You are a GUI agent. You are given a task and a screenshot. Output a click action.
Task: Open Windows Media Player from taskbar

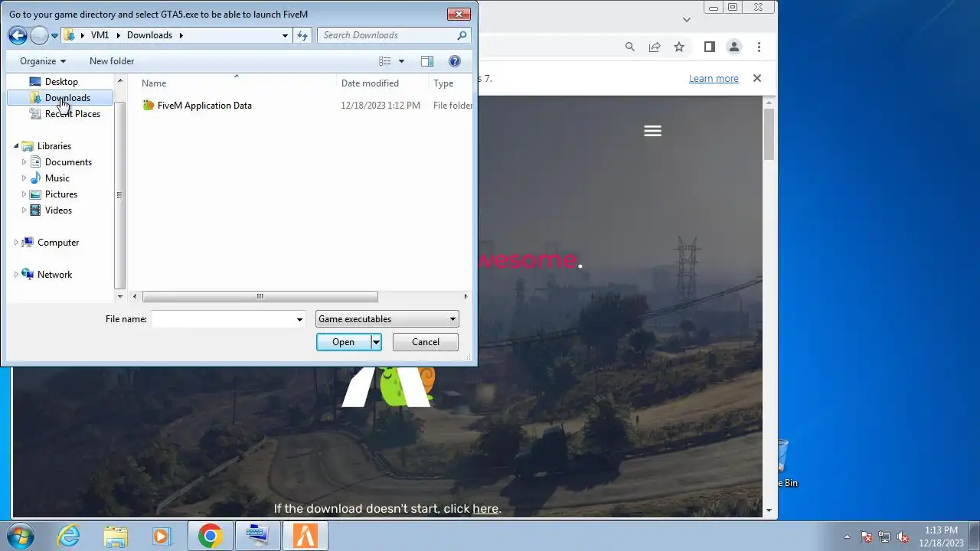162,536
